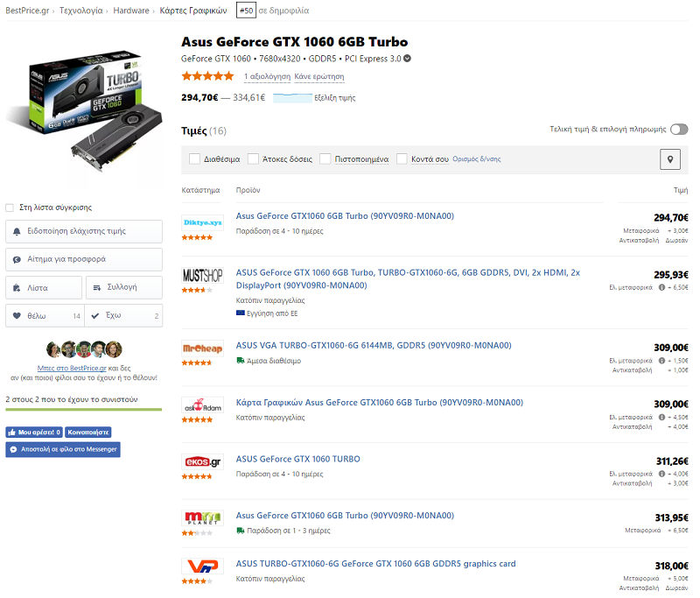The height and width of the screenshot is (598, 700).
Task: Click Ειδοποίηση ελάχιστης τιμής button
Action: pyautogui.click(x=84, y=231)
